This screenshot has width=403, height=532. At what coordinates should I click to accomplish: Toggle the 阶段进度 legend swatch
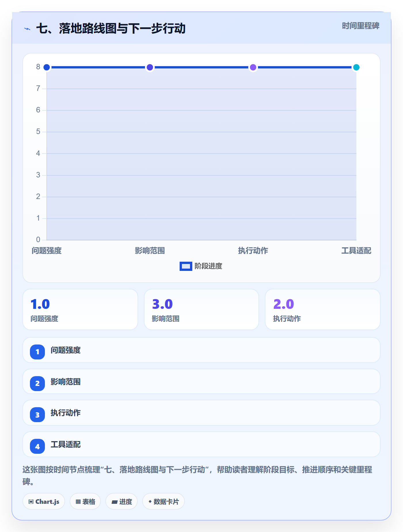pyautogui.click(x=186, y=266)
